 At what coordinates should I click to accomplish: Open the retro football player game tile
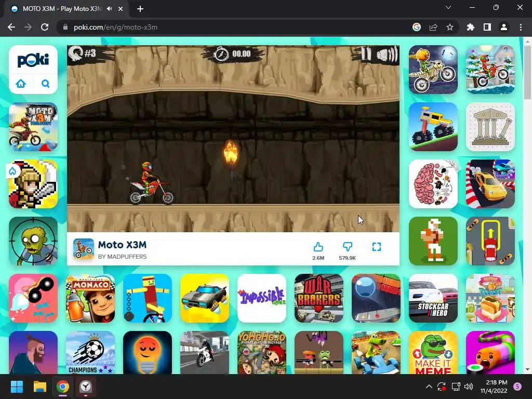click(x=433, y=241)
